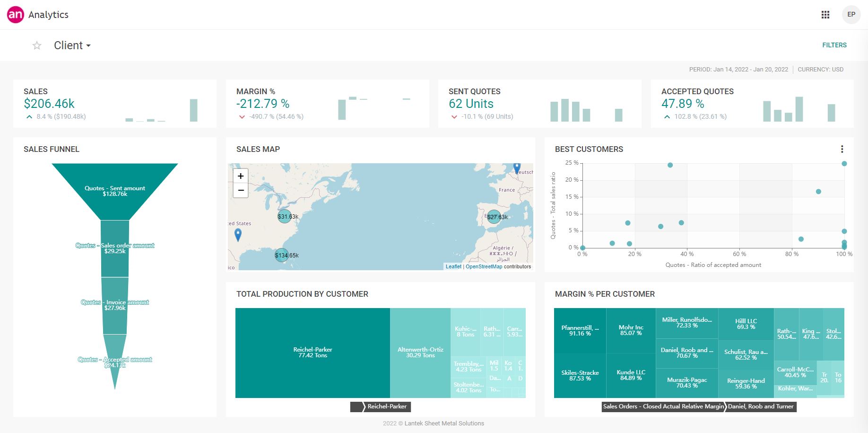Select Reichel-Parker tile in production treemap
The width and height of the screenshot is (868, 433).
pos(312,353)
